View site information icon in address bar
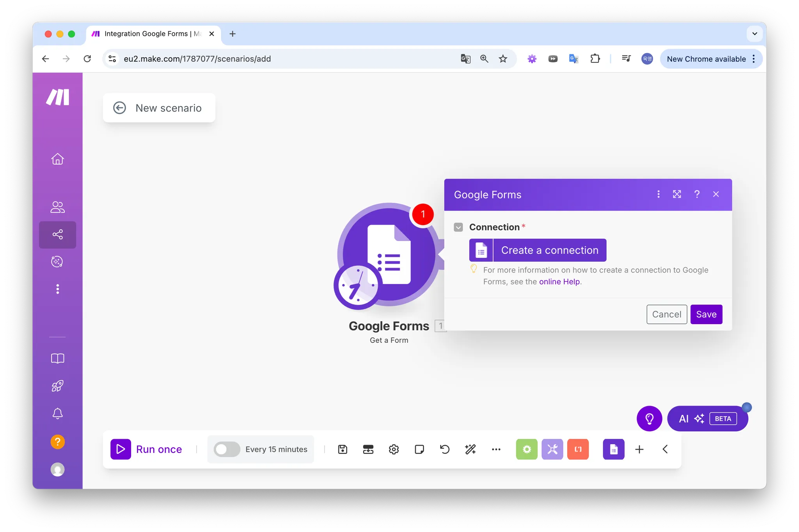The width and height of the screenshot is (799, 532). 112,59
